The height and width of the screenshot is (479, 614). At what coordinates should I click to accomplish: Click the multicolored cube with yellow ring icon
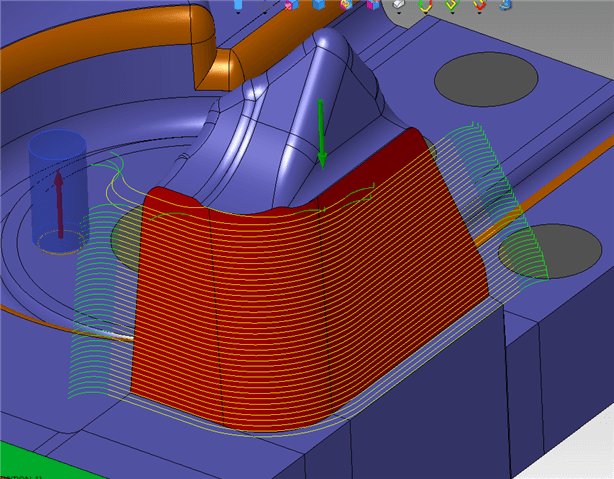[346, 4]
